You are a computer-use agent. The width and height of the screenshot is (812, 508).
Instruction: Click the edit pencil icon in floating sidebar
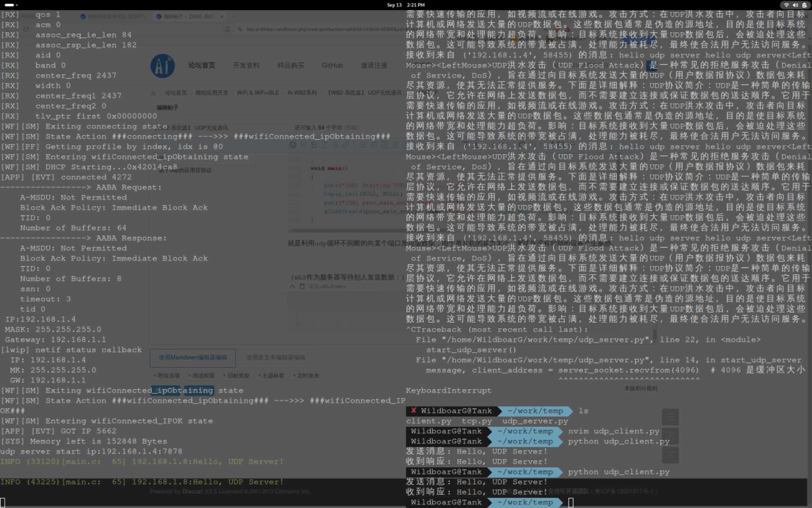click(x=670, y=436)
